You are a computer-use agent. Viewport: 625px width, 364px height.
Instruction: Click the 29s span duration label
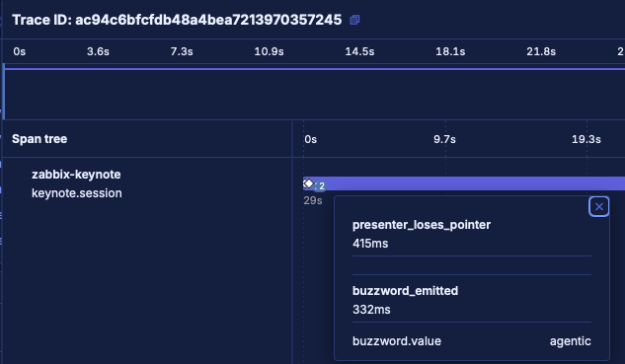point(313,200)
